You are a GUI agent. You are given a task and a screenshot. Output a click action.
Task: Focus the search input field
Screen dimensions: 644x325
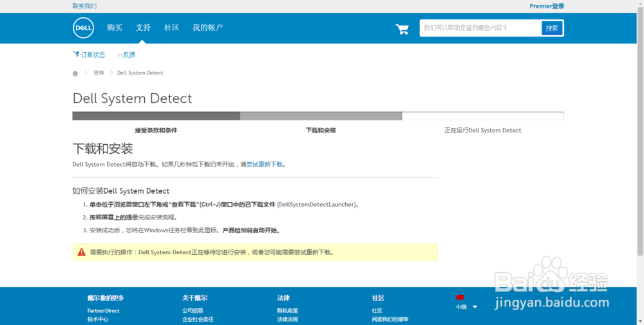click(x=480, y=28)
